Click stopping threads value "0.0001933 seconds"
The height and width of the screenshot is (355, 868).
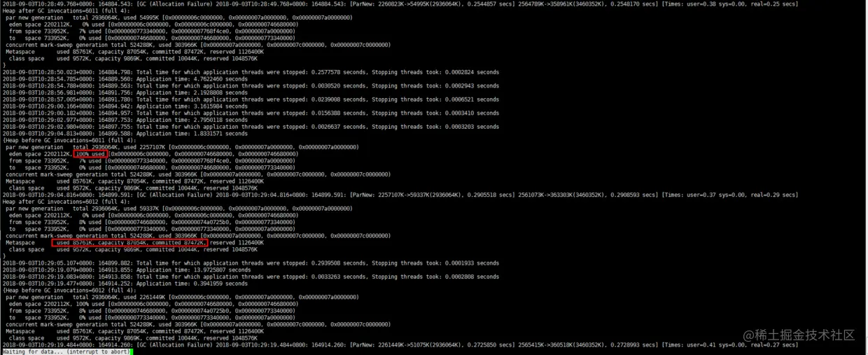pyautogui.click(x=472, y=263)
